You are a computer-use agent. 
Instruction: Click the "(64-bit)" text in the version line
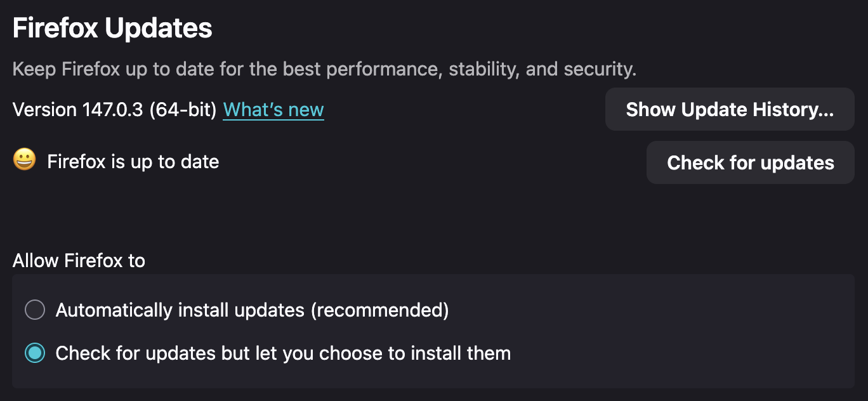[183, 110]
